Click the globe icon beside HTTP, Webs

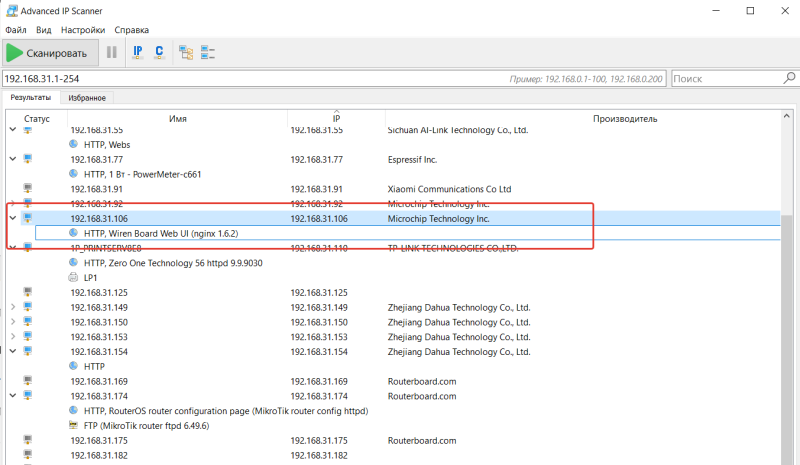tap(73, 144)
